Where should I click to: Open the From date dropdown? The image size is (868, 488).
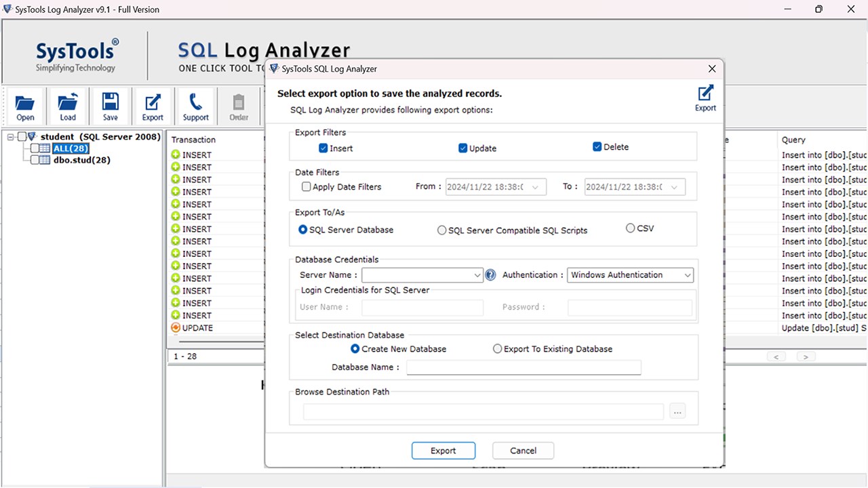[536, 187]
